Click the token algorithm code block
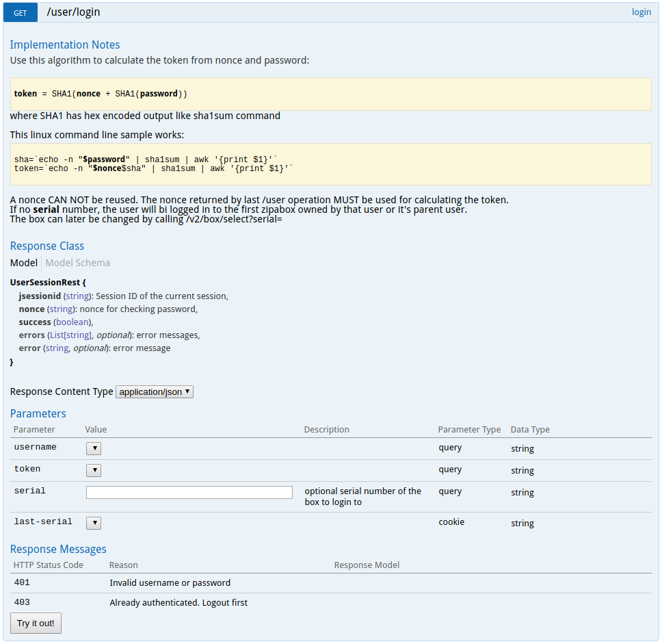 332,93
